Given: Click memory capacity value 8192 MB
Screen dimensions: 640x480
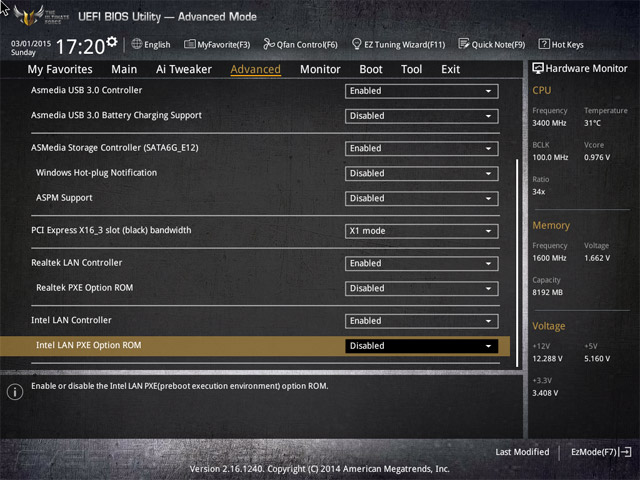Looking at the screenshot, I should coord(547,292).
